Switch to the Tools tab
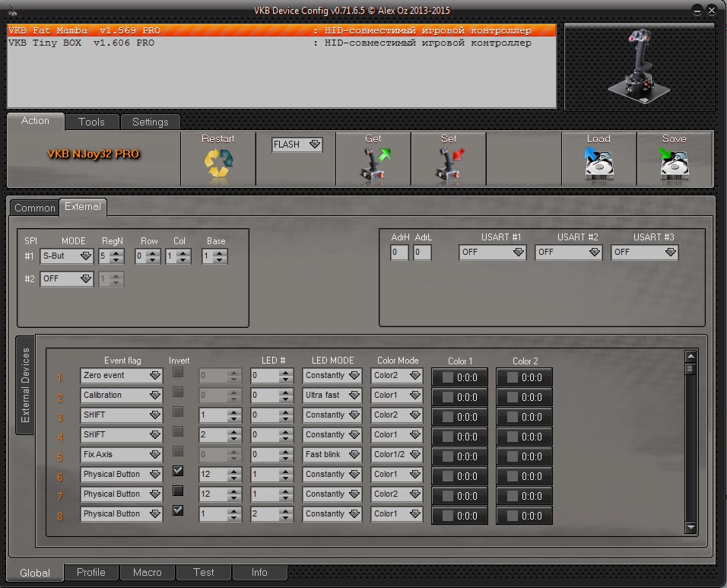 pos(91,122)
